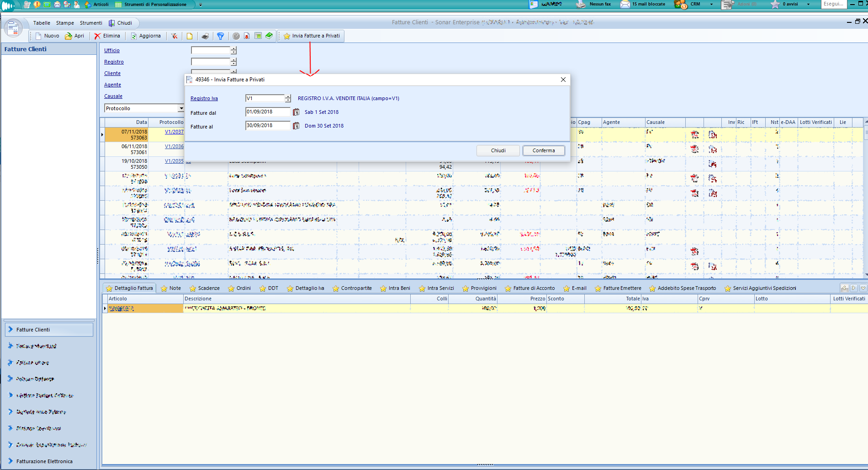Viewport: 868px width, 470px height.
Task: Click the remove filter icon with red X
Action: coord(175,36)
